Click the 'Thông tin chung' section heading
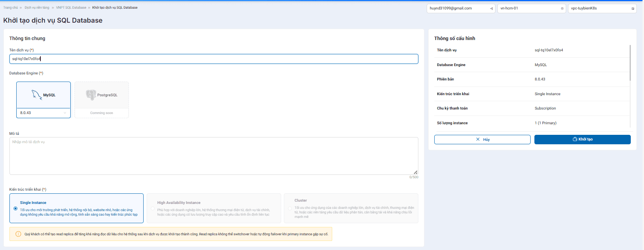 [x=27, y=39]
